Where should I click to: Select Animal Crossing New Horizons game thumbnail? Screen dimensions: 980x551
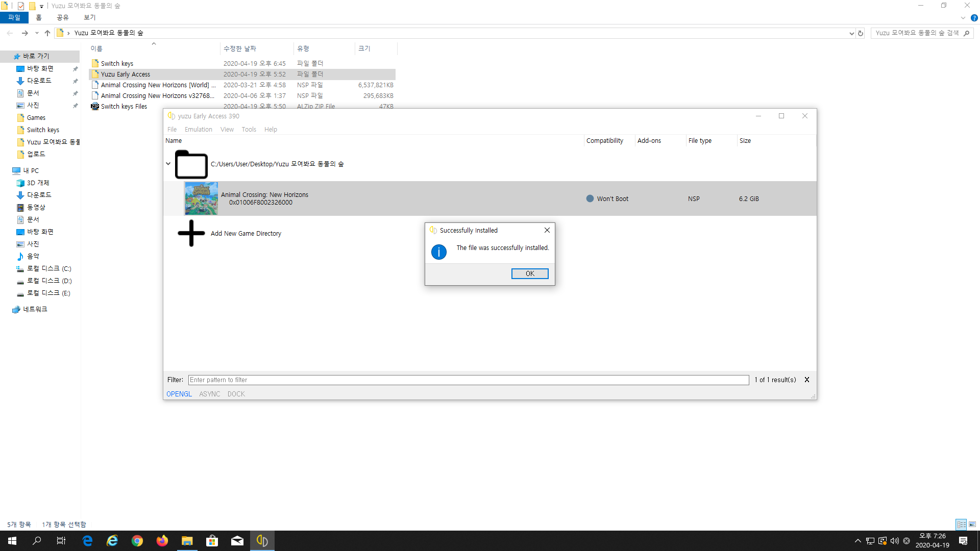[x=201, y=198]
